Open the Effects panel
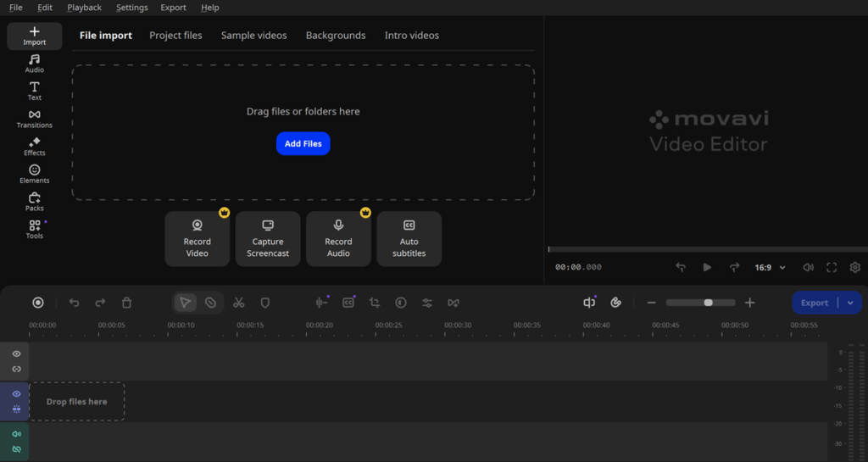Screen dimensions: 868x462 point(34,147)
